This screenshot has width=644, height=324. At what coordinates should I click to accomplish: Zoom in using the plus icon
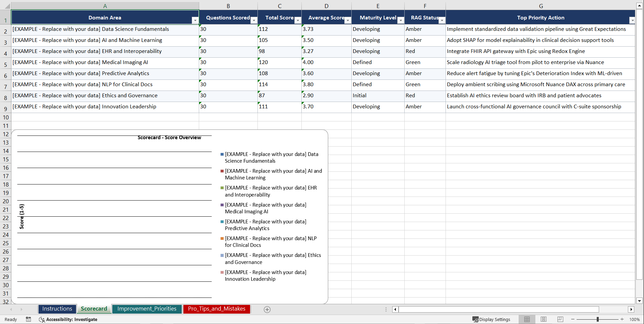click(x=622, y=319)
